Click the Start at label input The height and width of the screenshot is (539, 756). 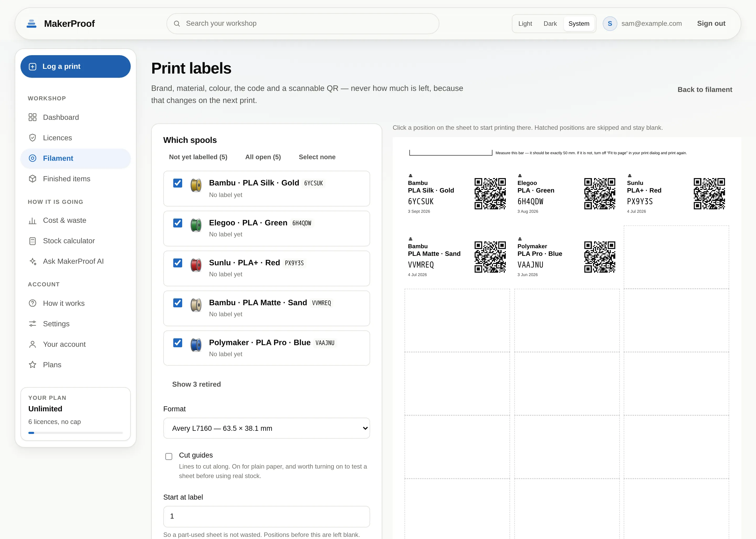click(x=266, y=516)
